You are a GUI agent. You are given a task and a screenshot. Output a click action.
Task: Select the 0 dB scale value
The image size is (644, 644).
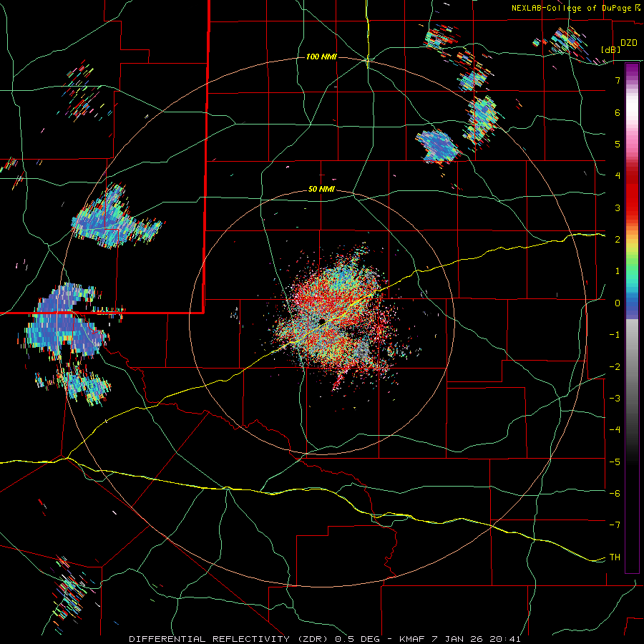point(618,303)
